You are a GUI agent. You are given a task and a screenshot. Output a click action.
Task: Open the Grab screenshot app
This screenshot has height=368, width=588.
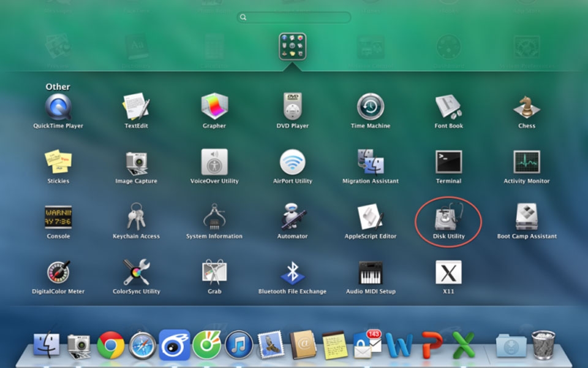pyautogui.click(x=214, y=272)
